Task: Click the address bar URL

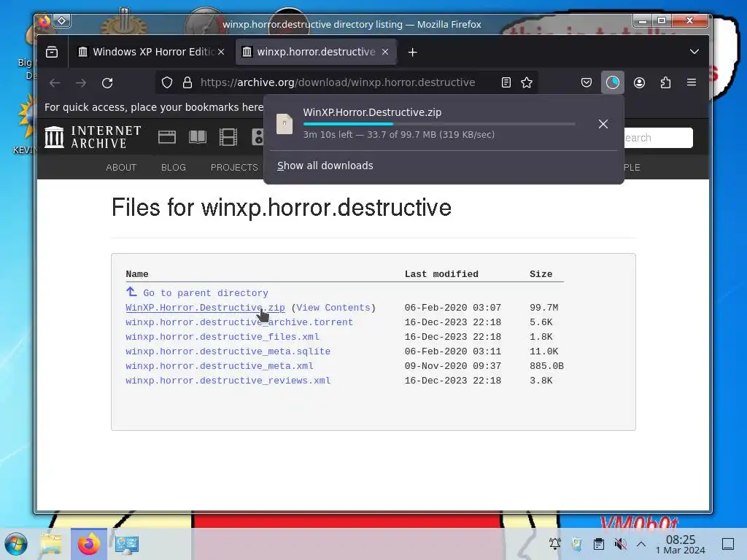Action: [338, 82]
